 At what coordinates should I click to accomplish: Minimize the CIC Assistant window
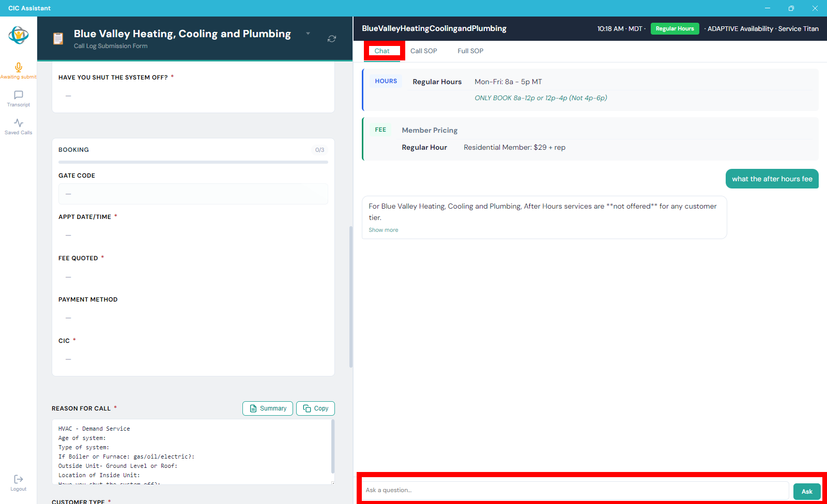coord(768,8)
